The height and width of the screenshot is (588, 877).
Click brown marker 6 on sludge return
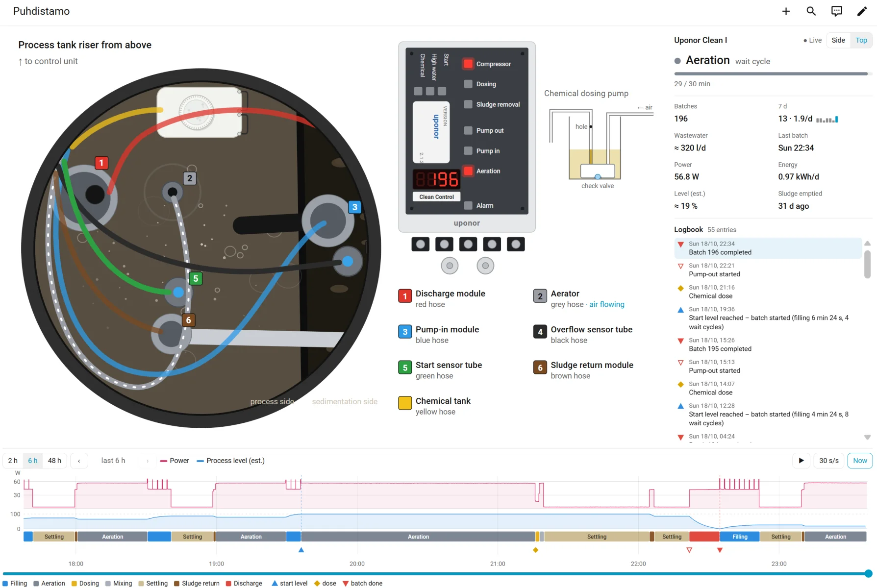188,320
